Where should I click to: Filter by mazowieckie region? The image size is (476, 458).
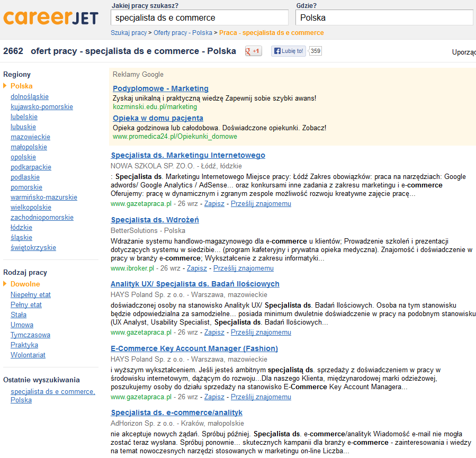(x=30, y=137)
